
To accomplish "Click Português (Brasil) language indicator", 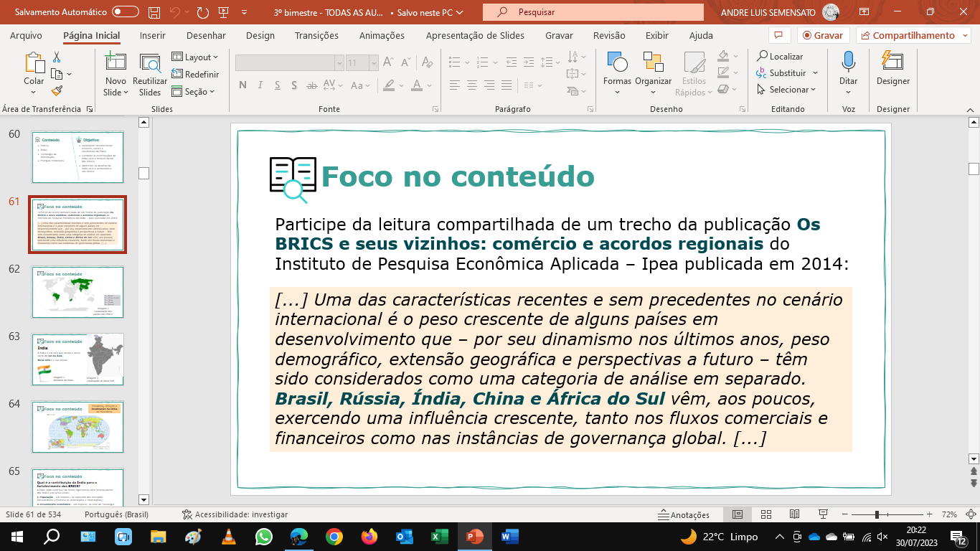I will (116, 514).
